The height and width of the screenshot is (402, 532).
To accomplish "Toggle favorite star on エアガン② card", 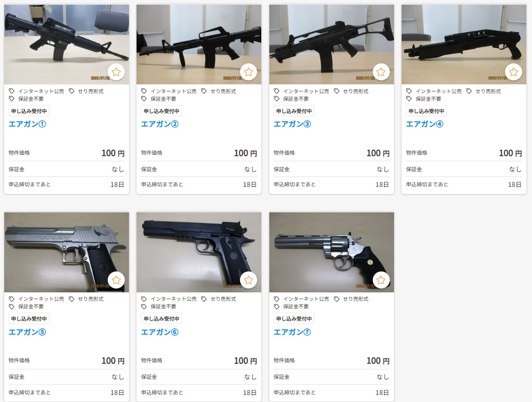I will pos(249,72).
